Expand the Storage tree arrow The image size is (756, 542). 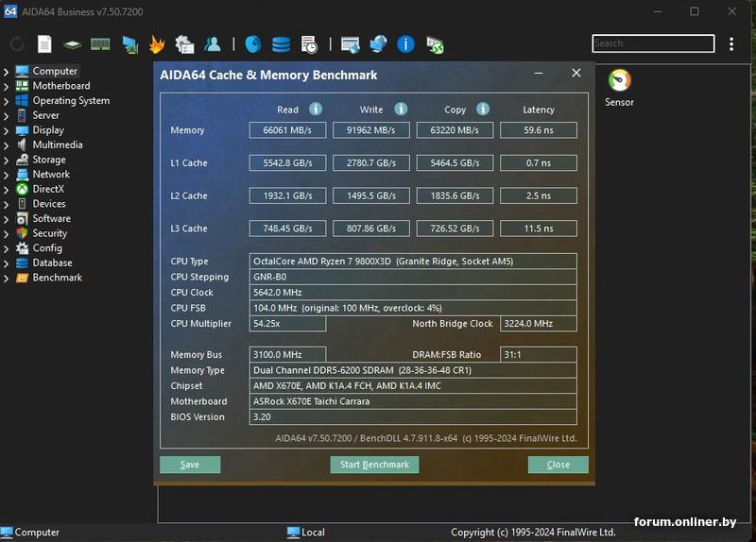[x=7, y=160]
